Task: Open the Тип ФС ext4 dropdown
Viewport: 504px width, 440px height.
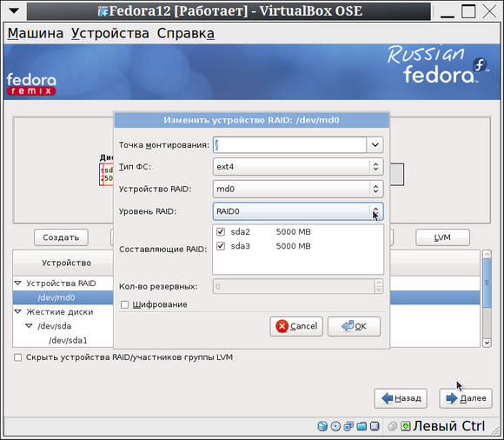Action: (x=298, y=167)
